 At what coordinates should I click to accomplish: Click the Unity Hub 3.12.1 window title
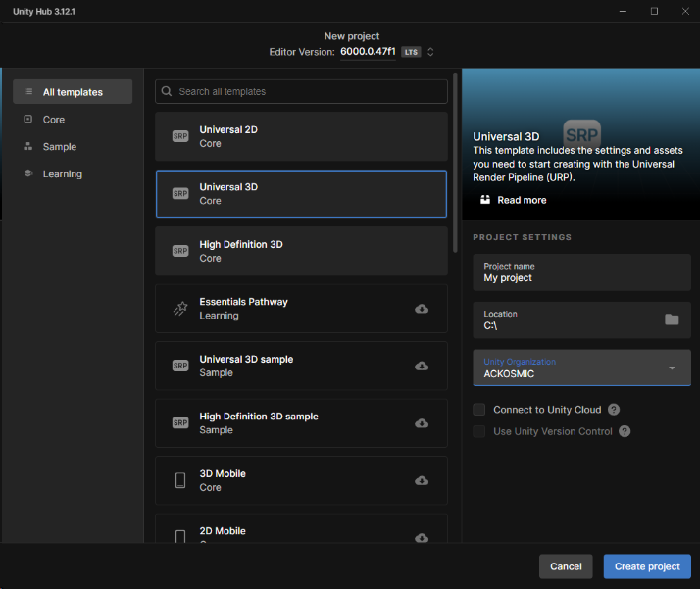click(x=44, y=11)
